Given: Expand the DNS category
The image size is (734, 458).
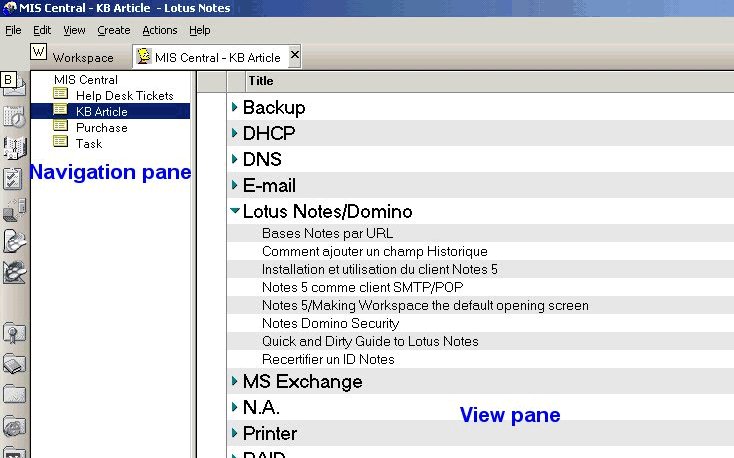Looking at the screenshot, I should click(x=235, y=159).
